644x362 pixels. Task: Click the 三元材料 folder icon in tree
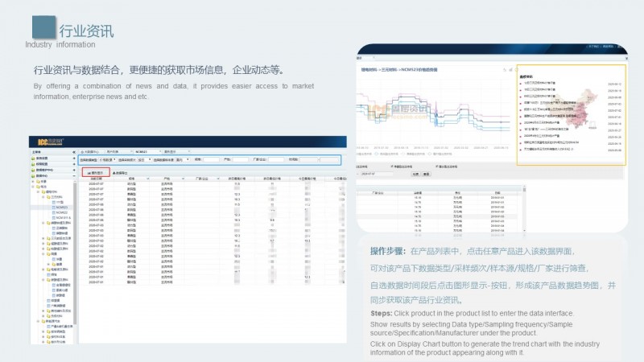[49, 196]
